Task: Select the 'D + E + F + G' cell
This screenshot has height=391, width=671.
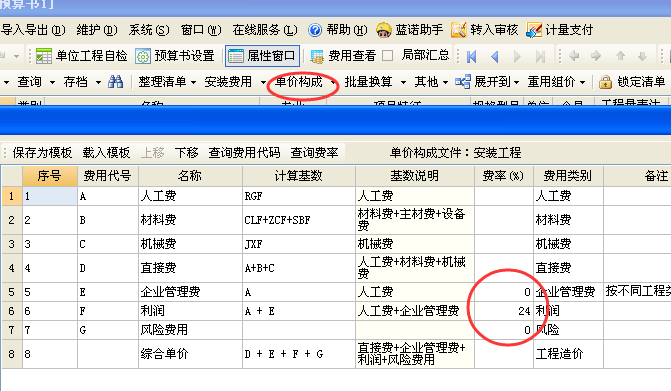Action: point(298,354)
